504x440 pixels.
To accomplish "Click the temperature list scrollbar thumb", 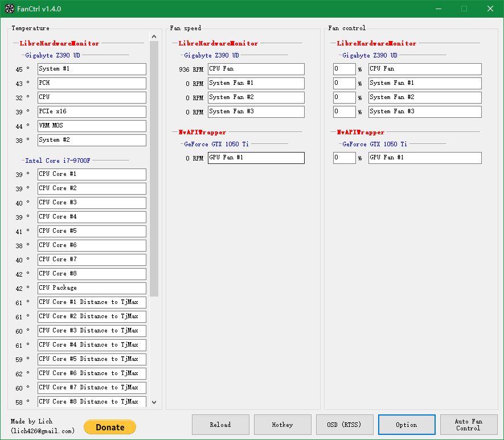I will click(154, 168).
